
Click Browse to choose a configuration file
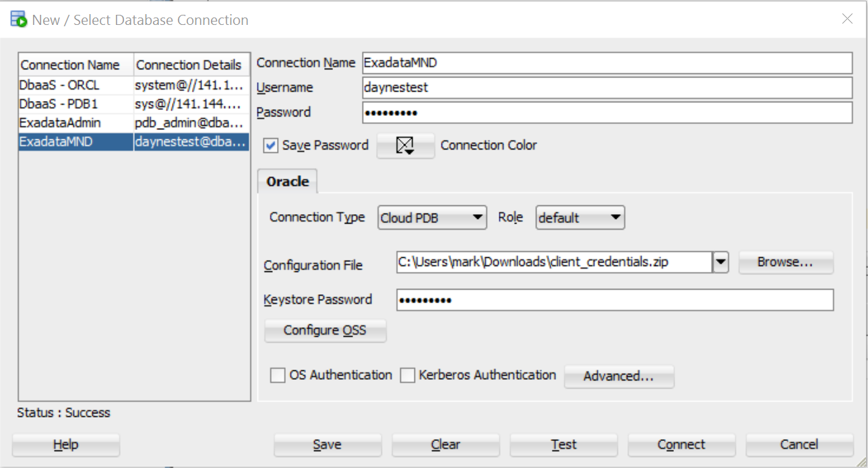pyautogui.click(x=785, y=263)
